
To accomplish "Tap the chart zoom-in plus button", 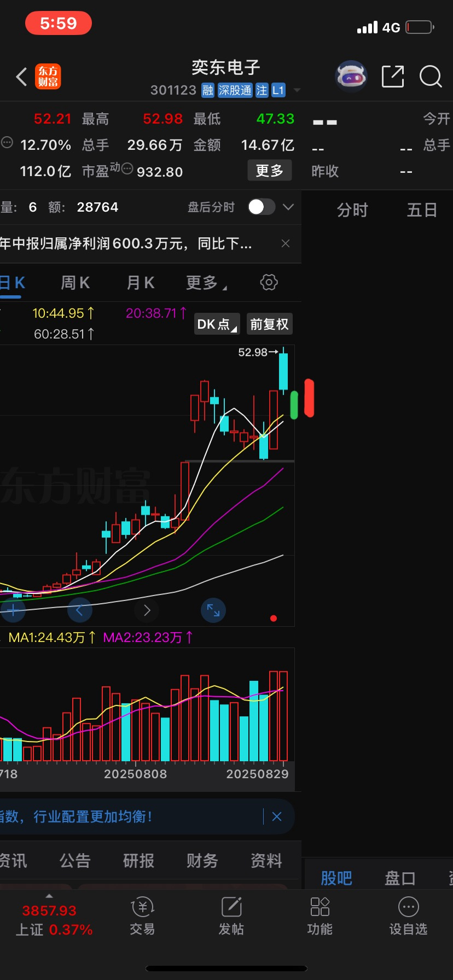I will (13, 610).
